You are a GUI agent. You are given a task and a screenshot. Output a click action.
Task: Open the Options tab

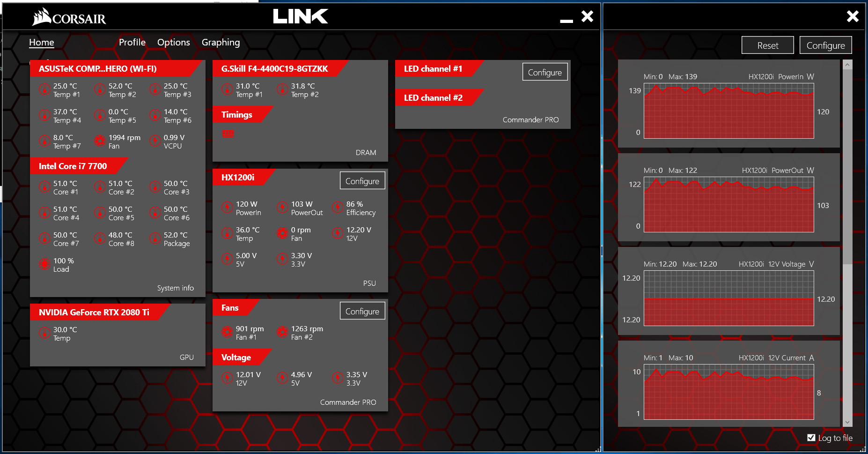pyautogui.click(x=174, y=42)
